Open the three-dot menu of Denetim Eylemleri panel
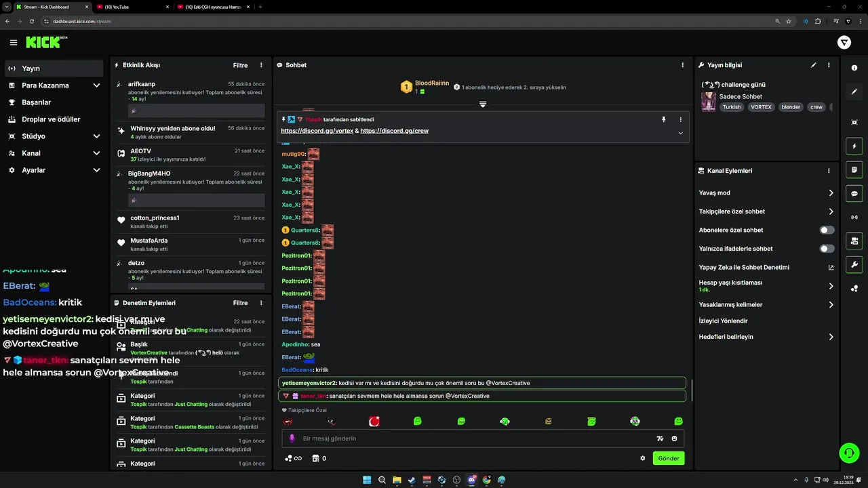The image size is (868, 488). [261, 303]
